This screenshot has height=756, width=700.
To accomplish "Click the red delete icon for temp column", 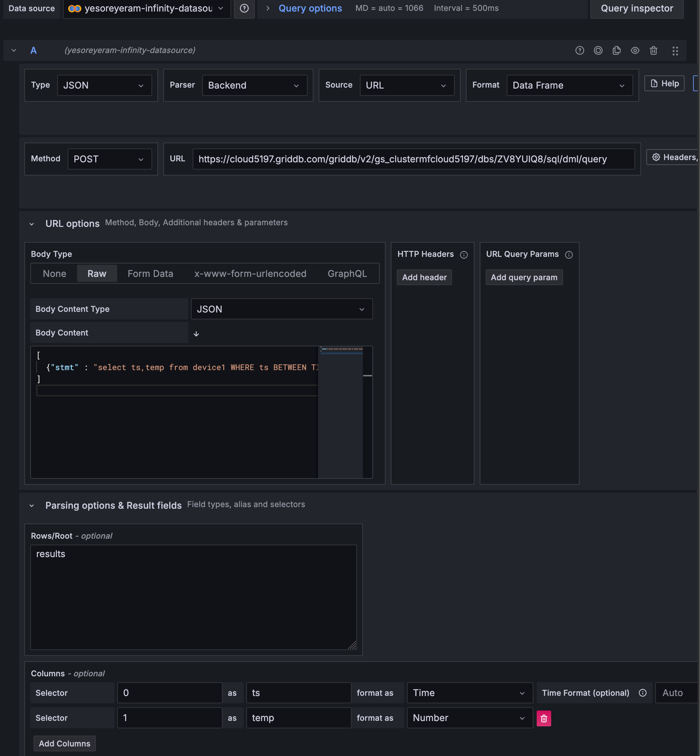I will coord(544,718).
